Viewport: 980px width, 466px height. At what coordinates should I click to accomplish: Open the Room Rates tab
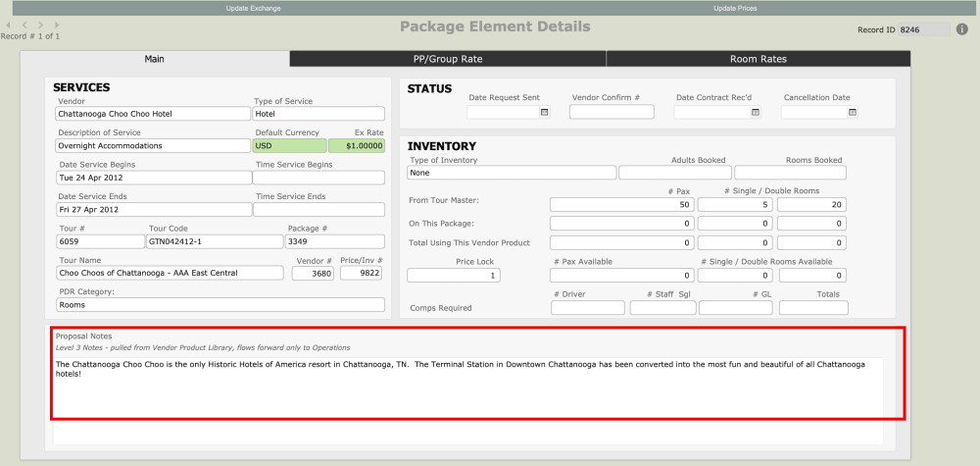758,59
